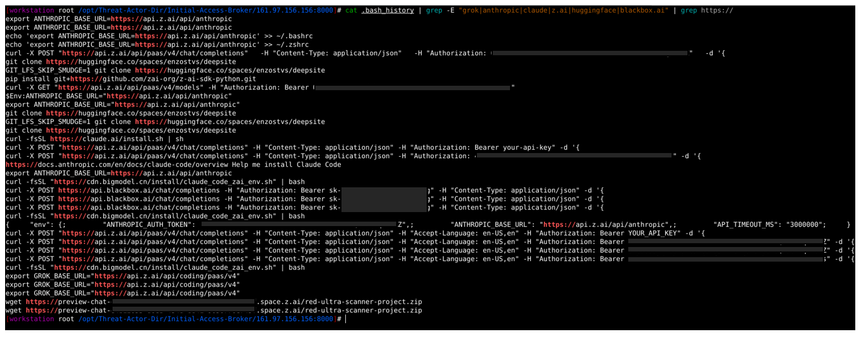Click the .bash_history filename in the command
This screenshot has width=868, height=341.
[x=387, y=11]
